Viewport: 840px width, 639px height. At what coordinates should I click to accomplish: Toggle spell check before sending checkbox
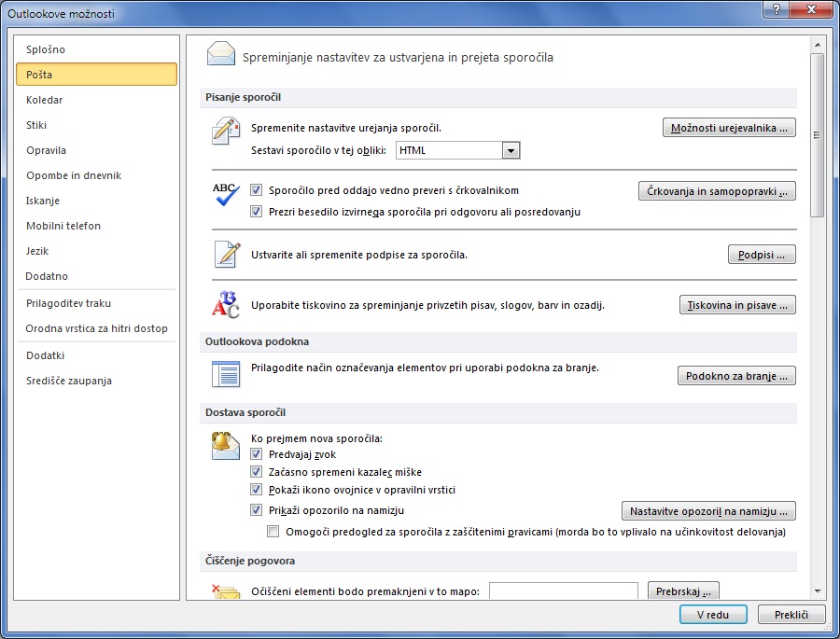pyautogui.click(x=256, y=189)
